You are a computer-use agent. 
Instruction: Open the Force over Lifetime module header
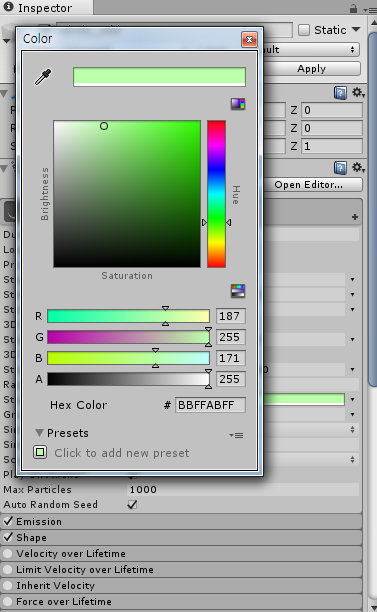click(181, 601)
